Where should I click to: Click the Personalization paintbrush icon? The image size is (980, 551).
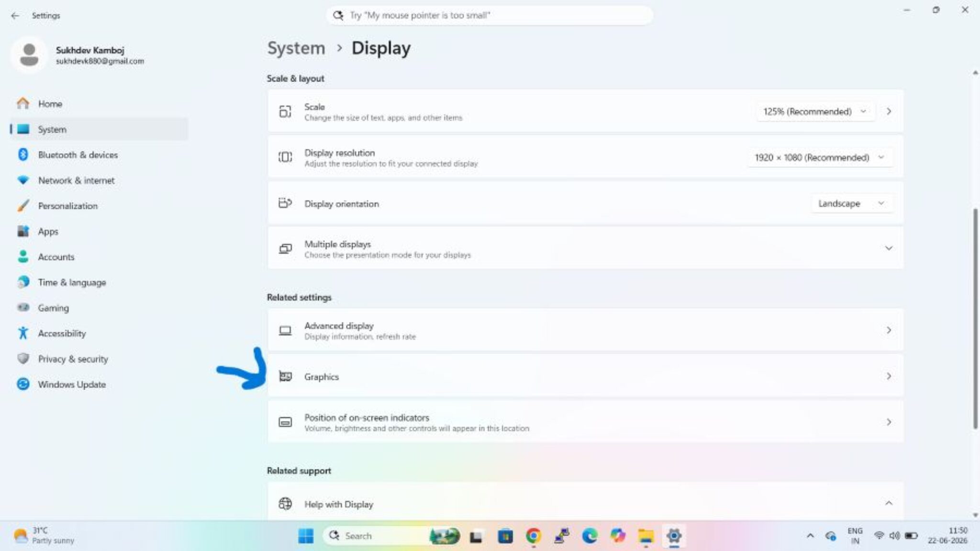(x=23, y=205)
